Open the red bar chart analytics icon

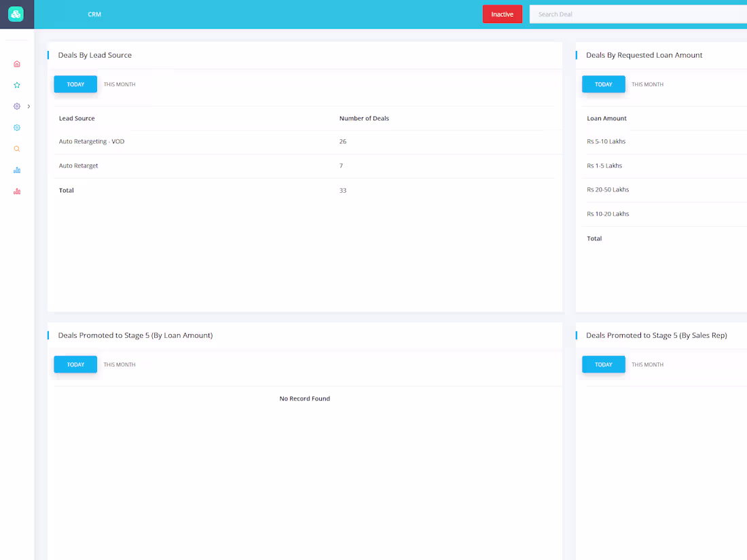point(16,191)
